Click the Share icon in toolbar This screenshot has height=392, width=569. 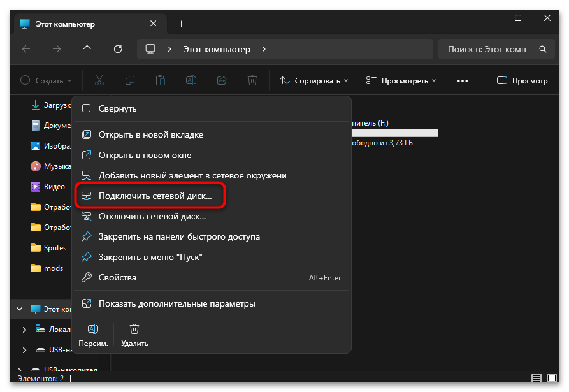click(222, 80)
